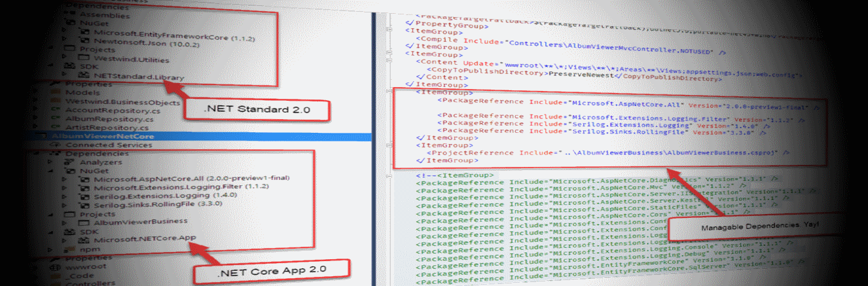
Task: Click the package icon next to Newtonsoft.Json
Action: [x=84, y=41]
